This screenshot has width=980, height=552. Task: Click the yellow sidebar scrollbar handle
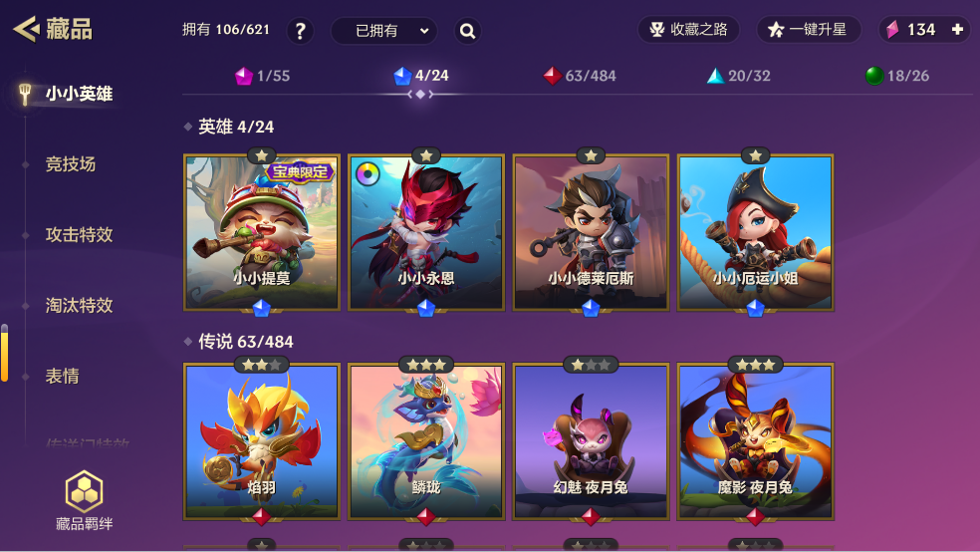4,353
